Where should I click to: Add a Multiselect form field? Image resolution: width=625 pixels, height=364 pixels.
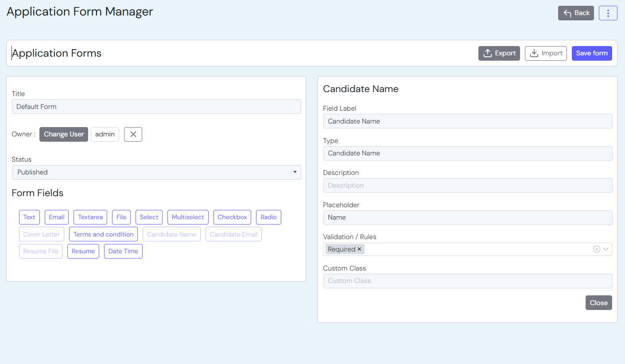(x=188, y=217)
